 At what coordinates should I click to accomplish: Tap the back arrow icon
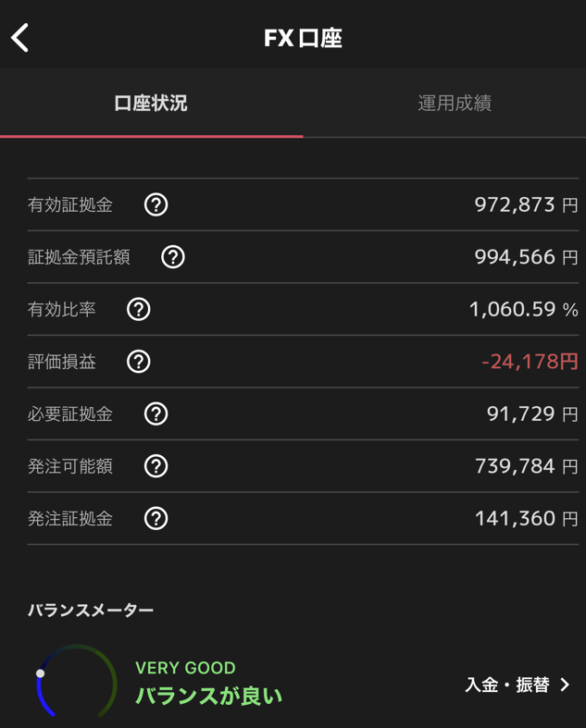click(x=20, y=38)
